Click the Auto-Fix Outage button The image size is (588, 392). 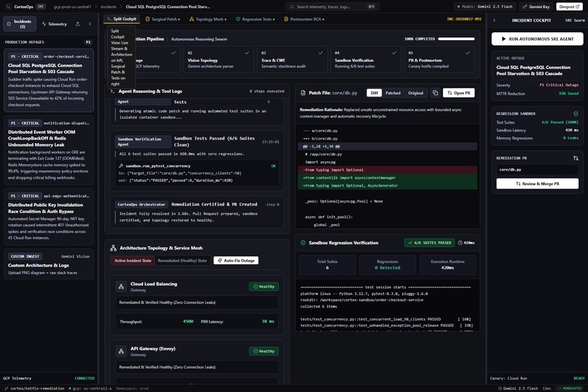236,261
